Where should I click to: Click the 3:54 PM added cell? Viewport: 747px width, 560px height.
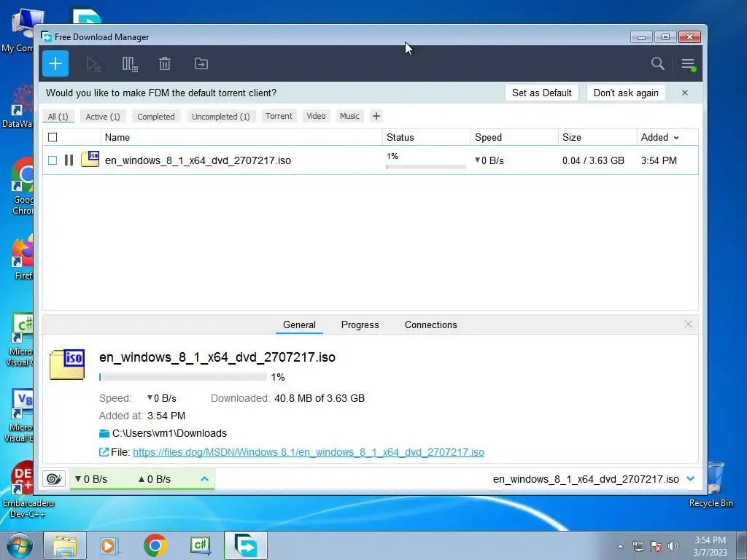point(659,160)
